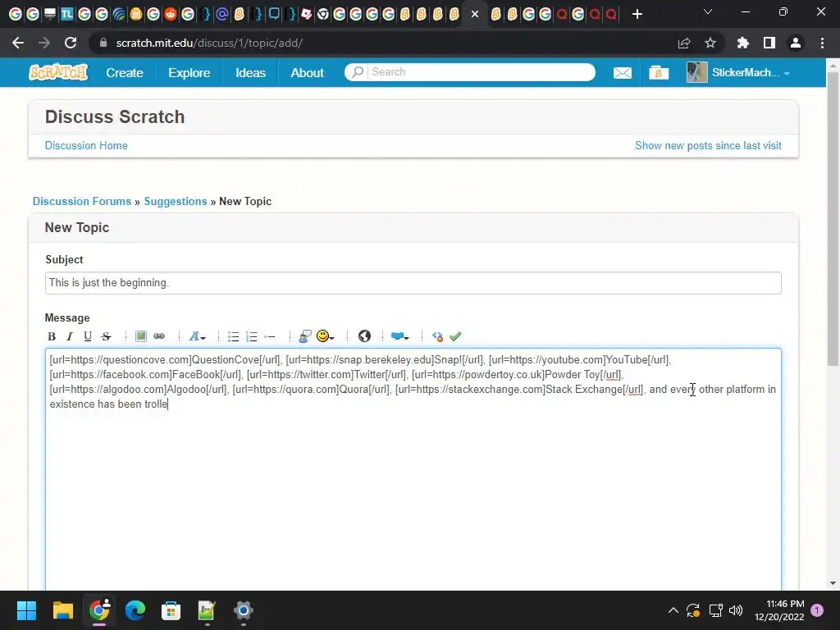840x630 pixels.
Task: Open the font size dropdown
Action: (x=197, y=336)
